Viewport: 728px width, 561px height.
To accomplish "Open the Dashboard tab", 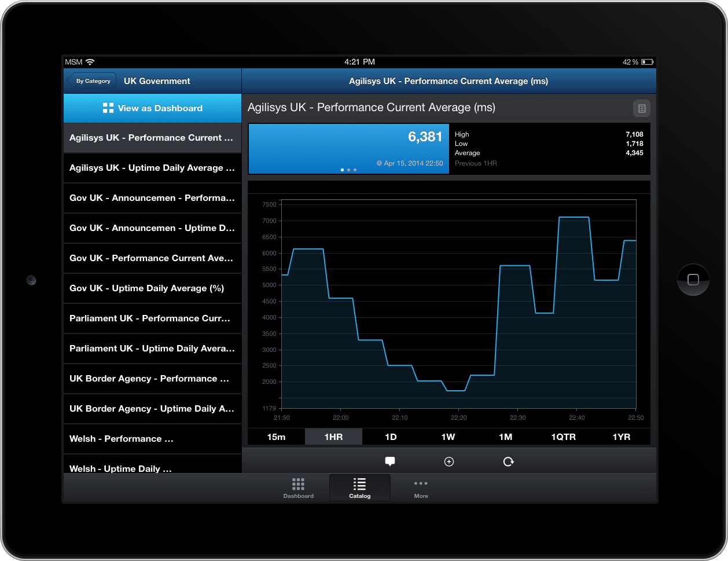I will tap(298, 488).
